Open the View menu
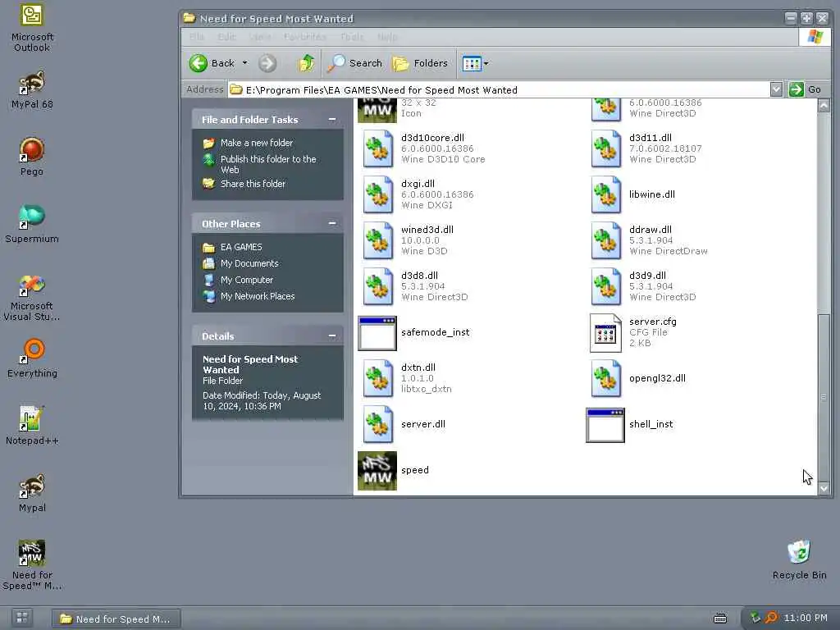Viewport: 840px width, 630px height. click(260, 37)
